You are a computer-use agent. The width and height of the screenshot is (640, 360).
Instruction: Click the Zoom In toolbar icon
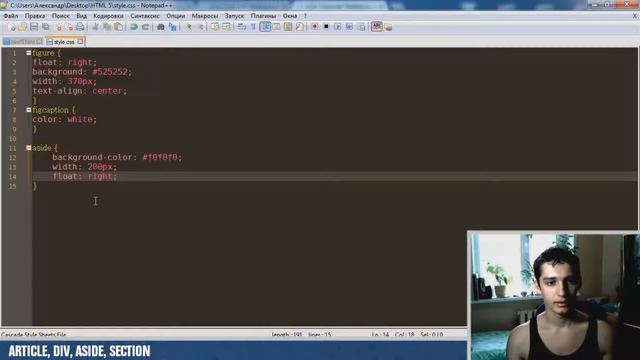click(189, 27)
